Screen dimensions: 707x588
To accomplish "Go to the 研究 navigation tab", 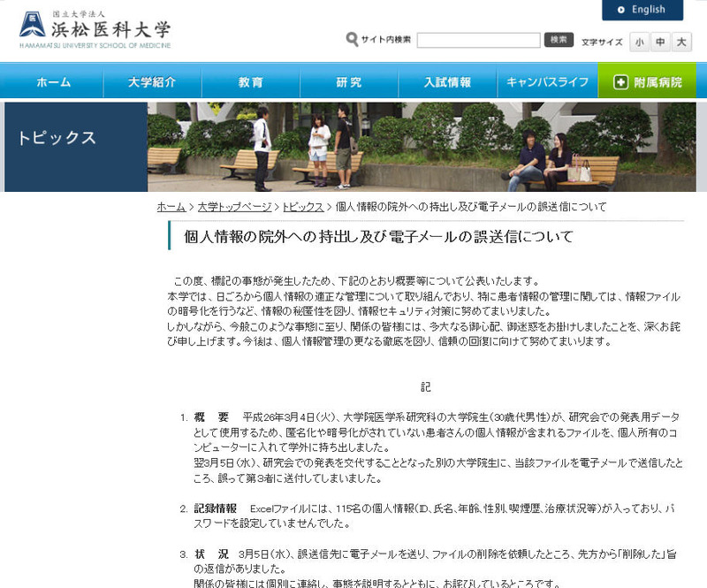I will 349,82.
